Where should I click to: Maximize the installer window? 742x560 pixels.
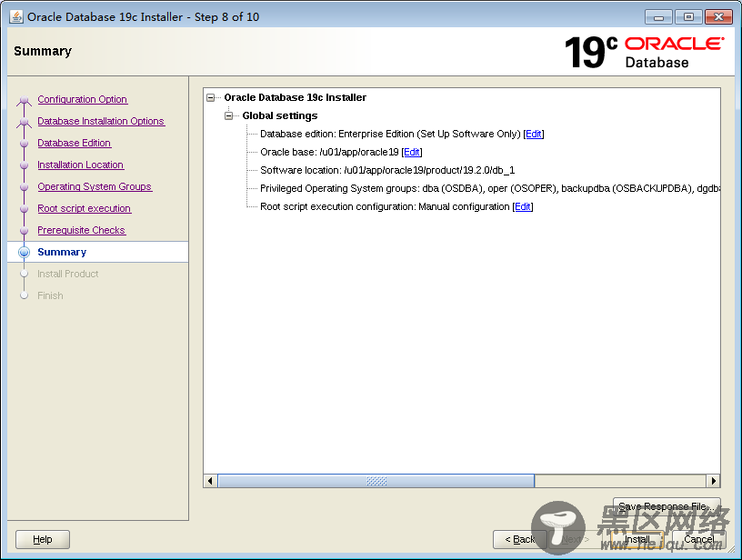point(688,17)
